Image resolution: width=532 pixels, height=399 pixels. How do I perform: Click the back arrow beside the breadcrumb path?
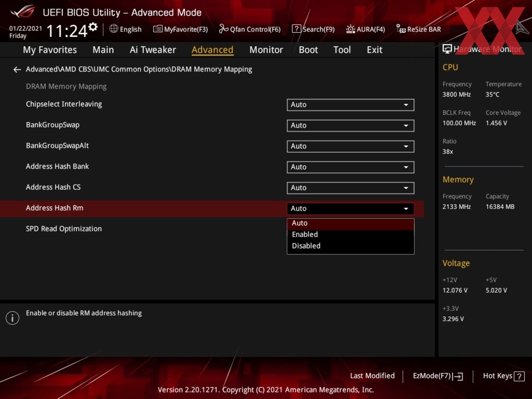point(17,70)
